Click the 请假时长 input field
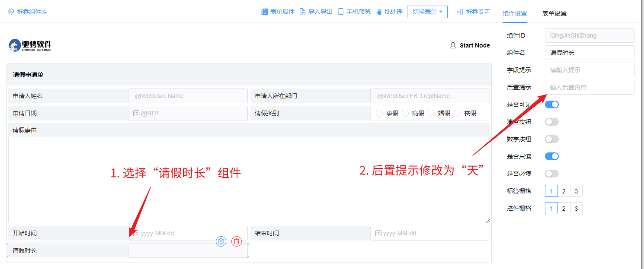The height and width of the screenshot is (269, 644). coord(188,250)
